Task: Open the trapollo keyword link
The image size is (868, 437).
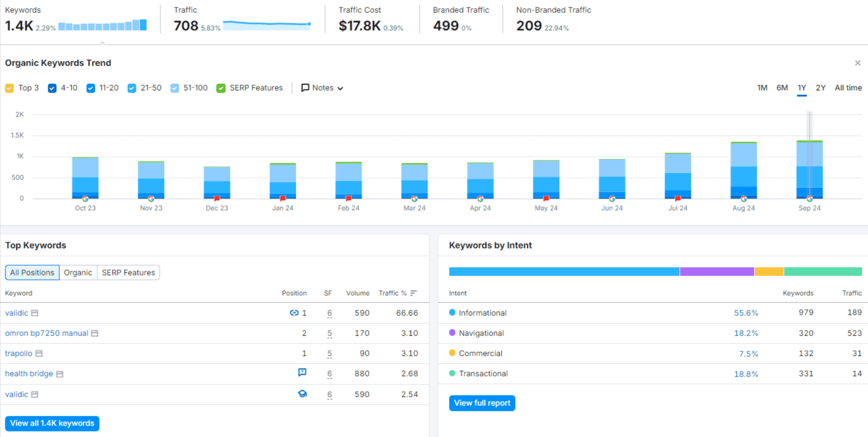Action: coord(18,354)
